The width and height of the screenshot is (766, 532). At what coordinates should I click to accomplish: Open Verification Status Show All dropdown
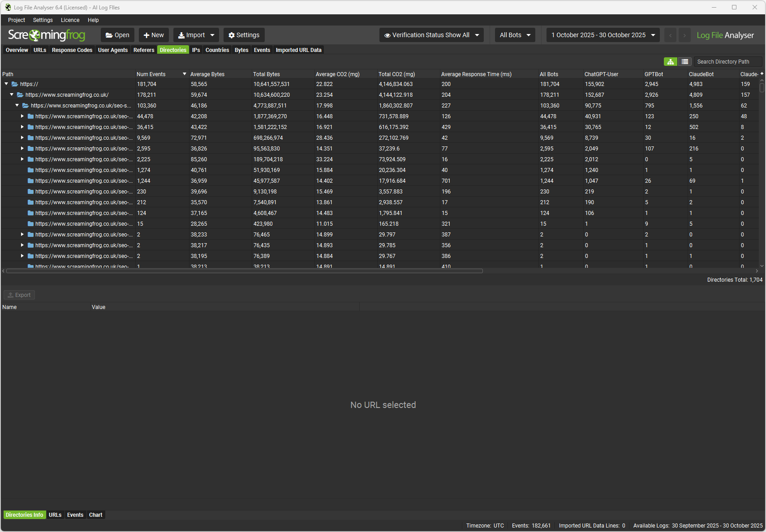431,35
